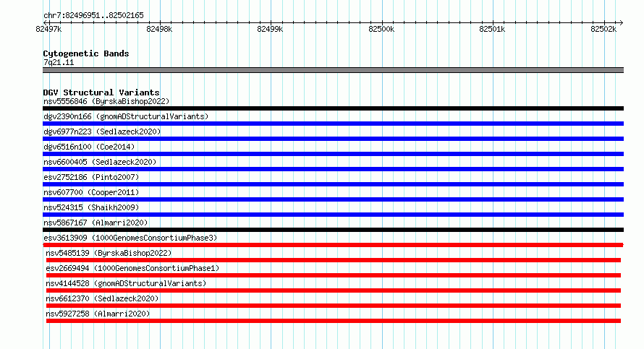Click the 82500k ruler tick label
The height and width of the screenshot is (349, 644).
click(x=381, y=29)
